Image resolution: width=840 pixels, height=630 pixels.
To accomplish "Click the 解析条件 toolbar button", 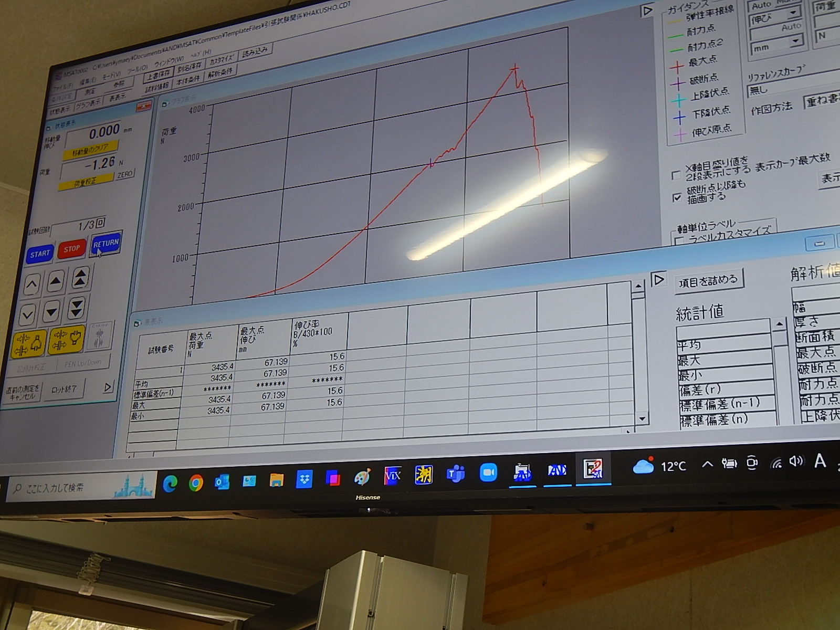I will (219, 72).
